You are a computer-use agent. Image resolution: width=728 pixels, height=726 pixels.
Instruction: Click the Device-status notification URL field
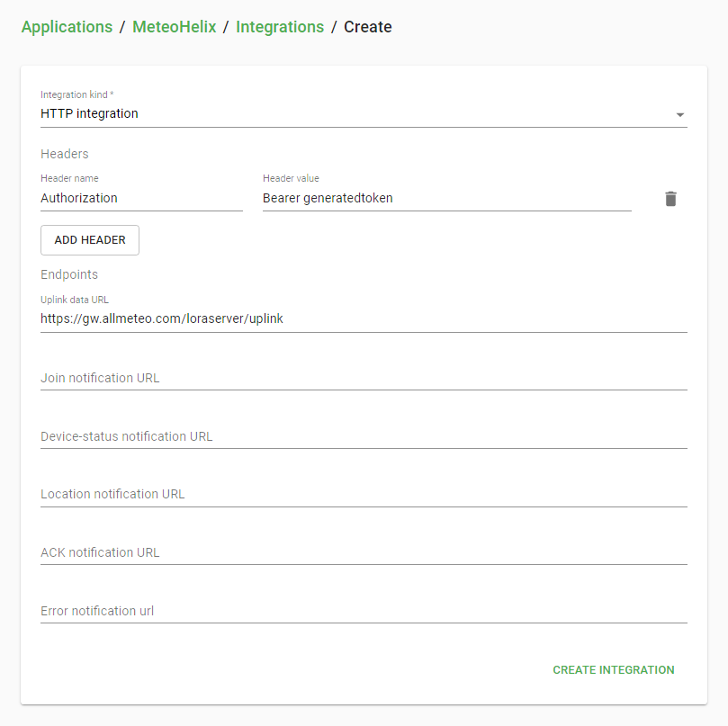click(x=364, y=436)
